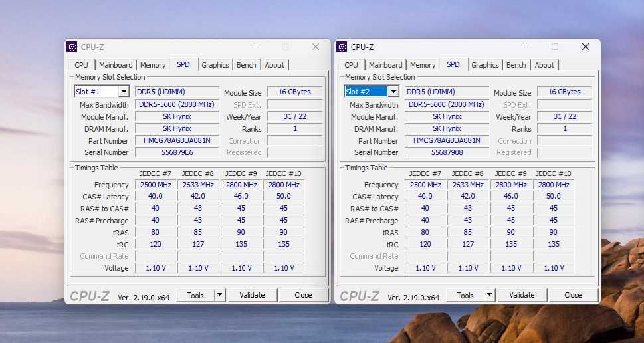Open Mainboard tab in right window
The height and width of the screenshot is (343, 644).
click(x=385, y=65)
